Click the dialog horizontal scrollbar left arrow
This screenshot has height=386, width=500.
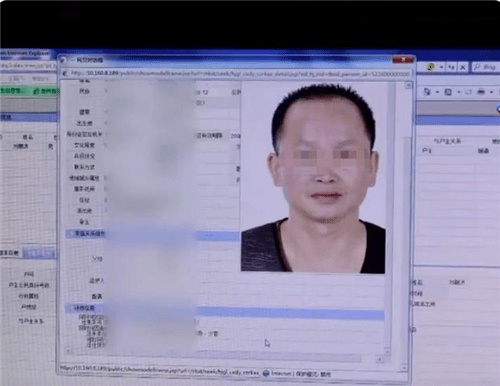[68, 351]
